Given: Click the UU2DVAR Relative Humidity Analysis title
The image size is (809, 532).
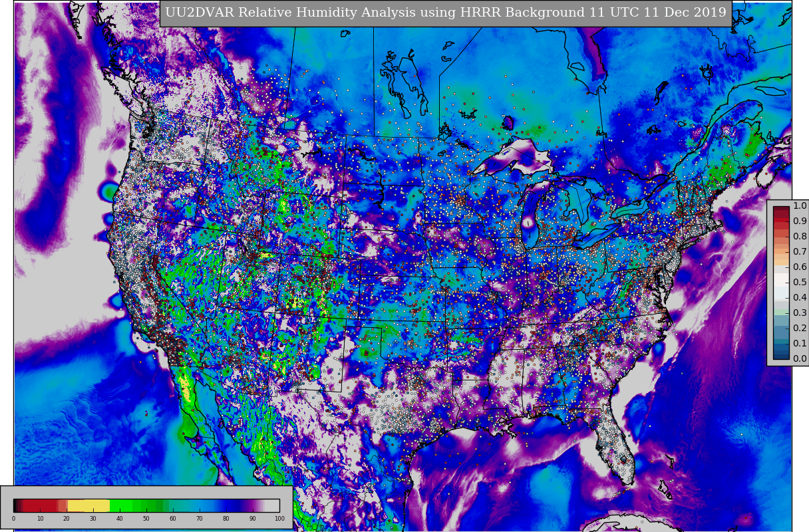Looking at the screenshot, I should (446, 13).
